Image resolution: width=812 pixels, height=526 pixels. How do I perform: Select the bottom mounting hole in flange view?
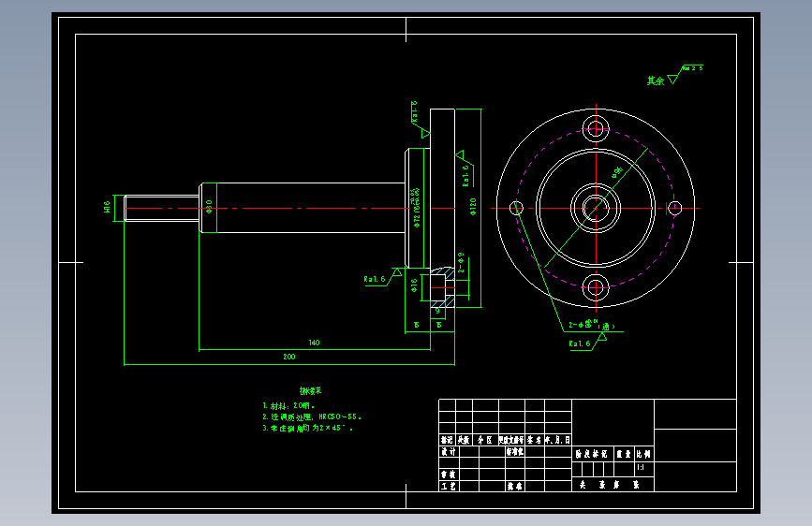pyautogui.click(x=596, y=288)
